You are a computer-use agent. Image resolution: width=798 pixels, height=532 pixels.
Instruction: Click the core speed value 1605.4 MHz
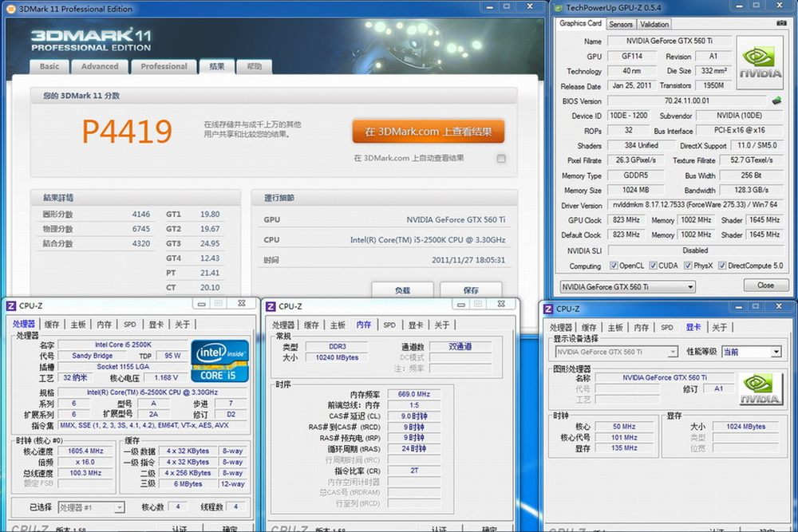click(x=85, y=451)
